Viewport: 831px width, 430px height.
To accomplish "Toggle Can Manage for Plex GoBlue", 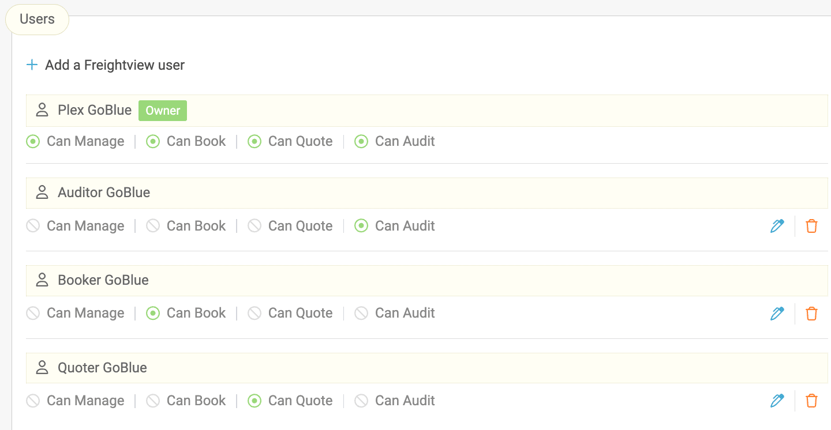I will [34, 141].
